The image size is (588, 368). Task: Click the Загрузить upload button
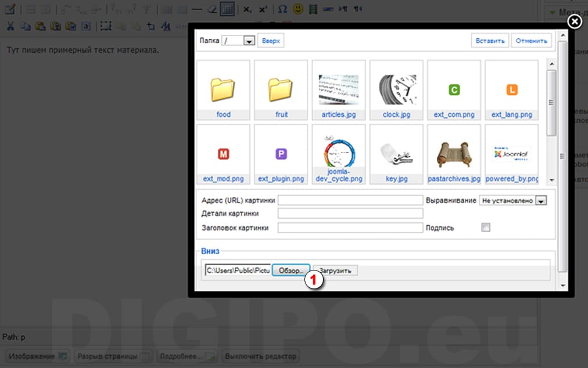(335, 270)
